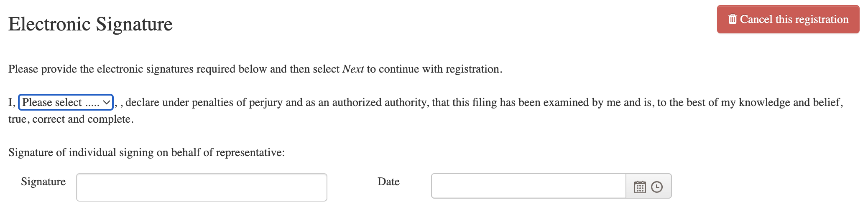The height and width of the screenshot is (222, 868).
Task: Click the chevron arrow of signer dropdown
Action: pos(107,102)
